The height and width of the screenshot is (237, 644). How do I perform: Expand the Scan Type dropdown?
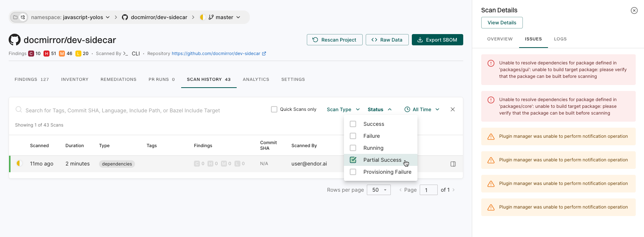(343, 109)
